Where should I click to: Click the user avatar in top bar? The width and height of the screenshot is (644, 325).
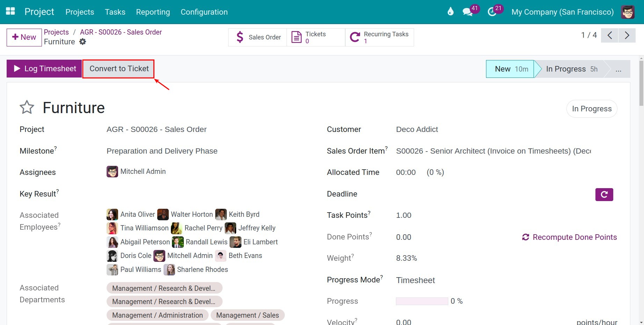click(628, 12)
